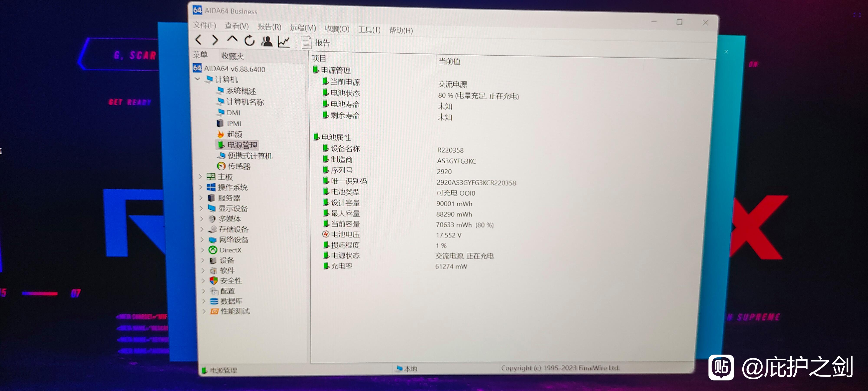Expand the 显示设备 tree node

(201, 208)
